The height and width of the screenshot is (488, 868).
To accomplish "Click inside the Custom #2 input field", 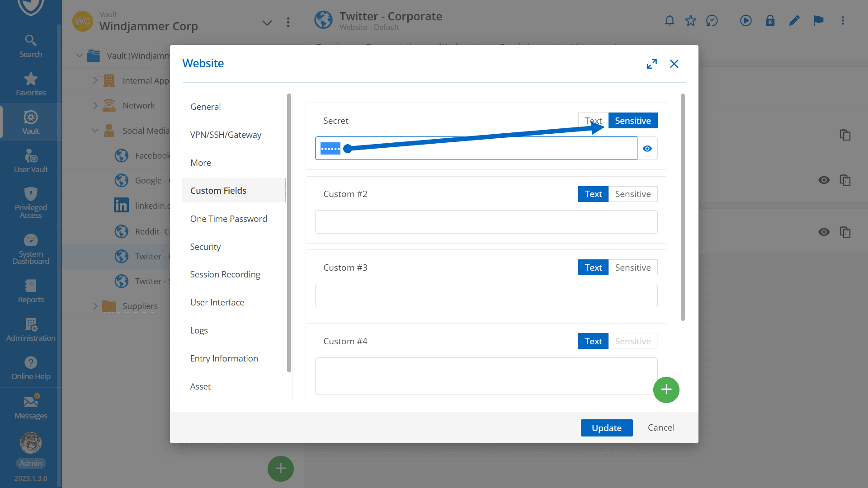I will (486, 222).
